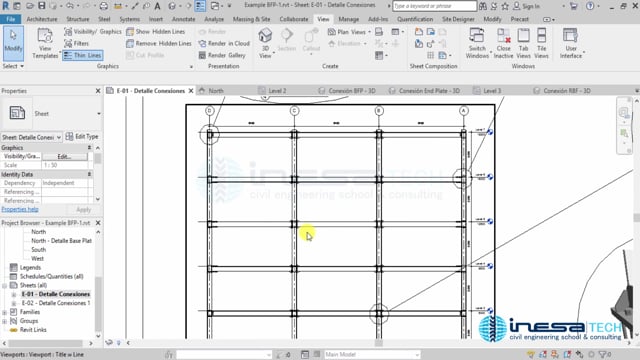This screenshot has width=640, height=360.
Task: Close the E-01 Detalle Conexiones tab
Action: (x=191, y=91)
